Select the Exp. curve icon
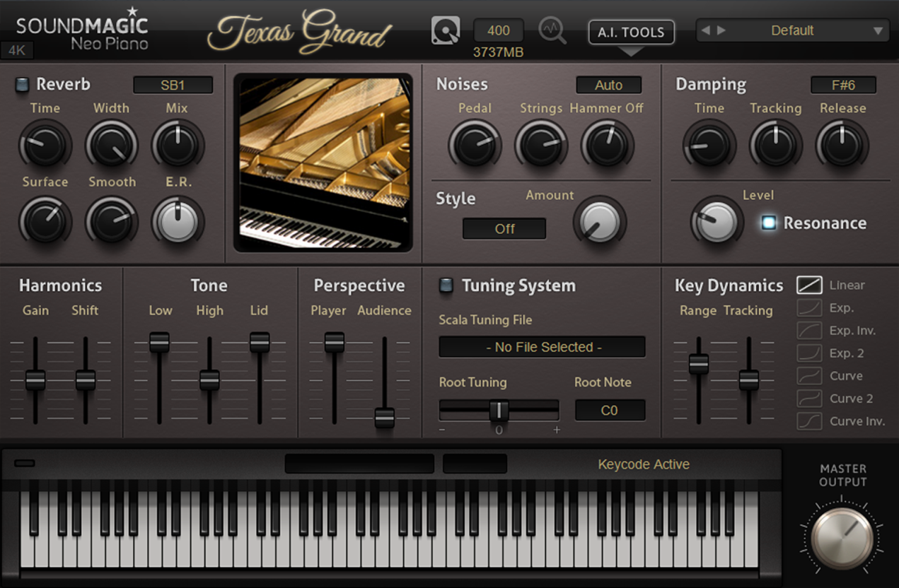Image resolution: width=899 pixels, height=588 pixels. click(809, 307)
